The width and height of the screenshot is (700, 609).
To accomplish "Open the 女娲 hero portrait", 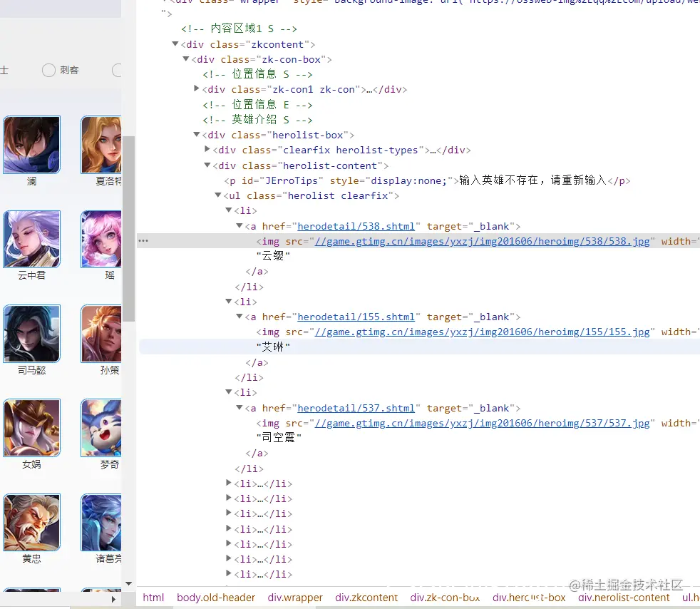I will click(31, 428).
